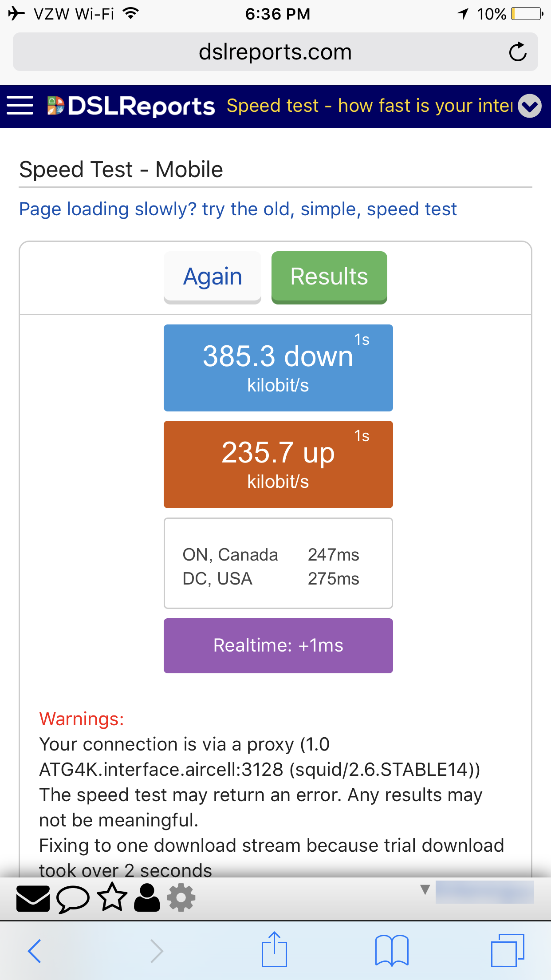Open the user profile icon

point(147,898)
